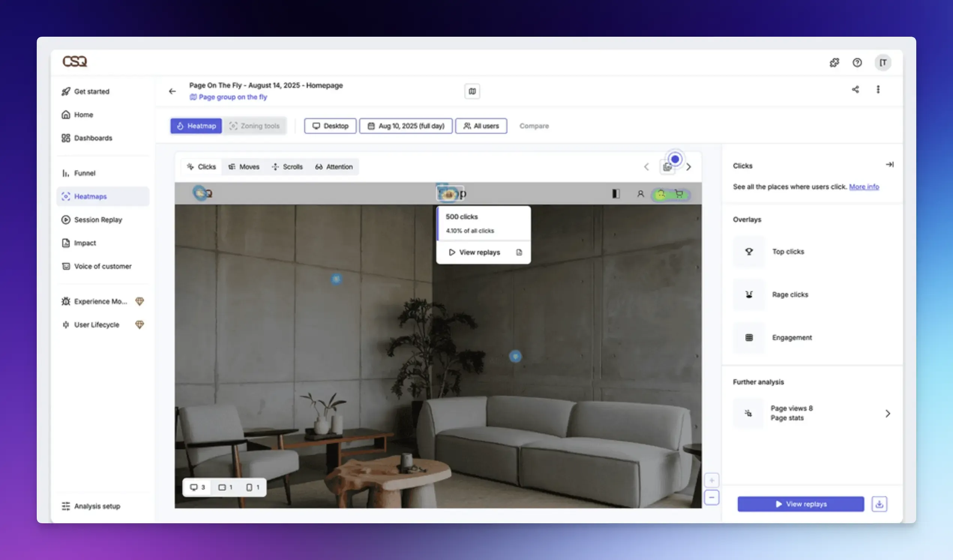Screen dimensions: 953x560
Task: Click the More info link
Action: (864, 187)
